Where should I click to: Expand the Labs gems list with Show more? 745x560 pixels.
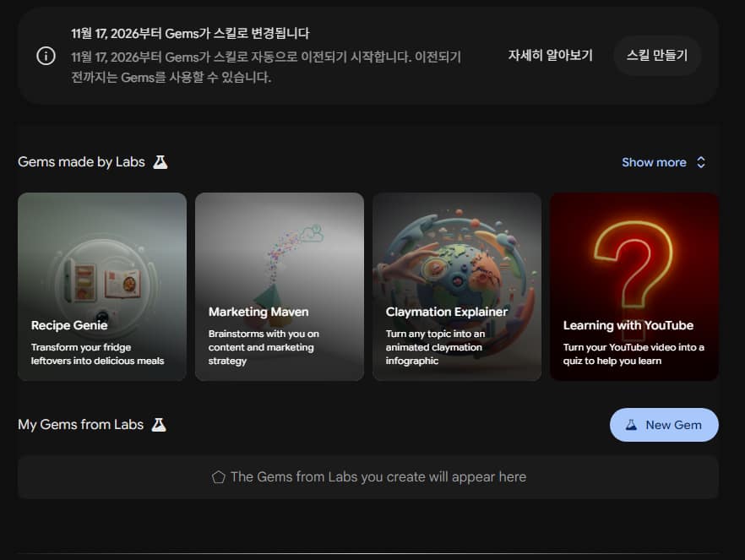[663, 162]
